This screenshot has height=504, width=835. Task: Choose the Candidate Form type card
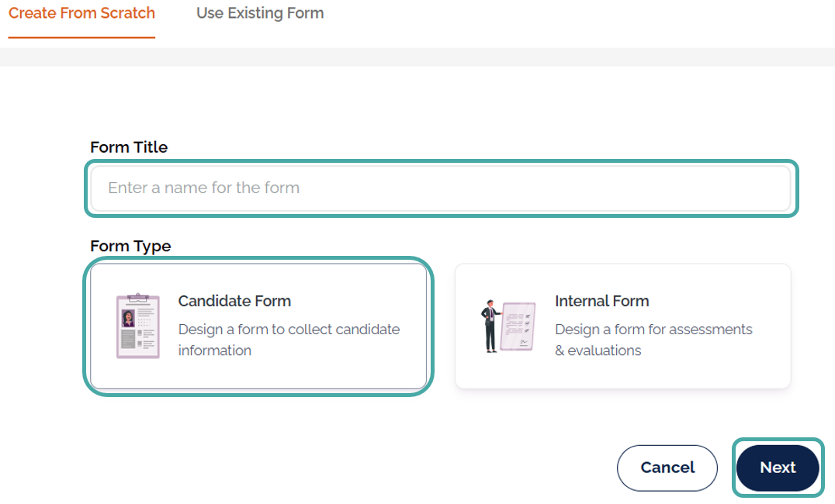(258, 326)
